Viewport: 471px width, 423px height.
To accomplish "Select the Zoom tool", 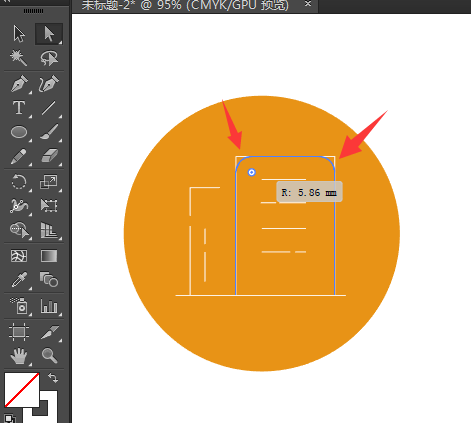I will tap(49, 356).
